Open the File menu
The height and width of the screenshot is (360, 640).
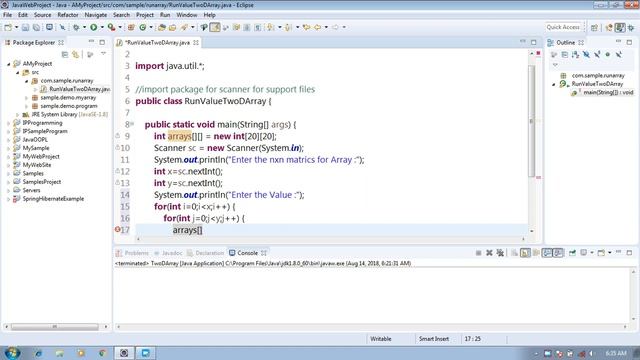(x=7, y=15)
